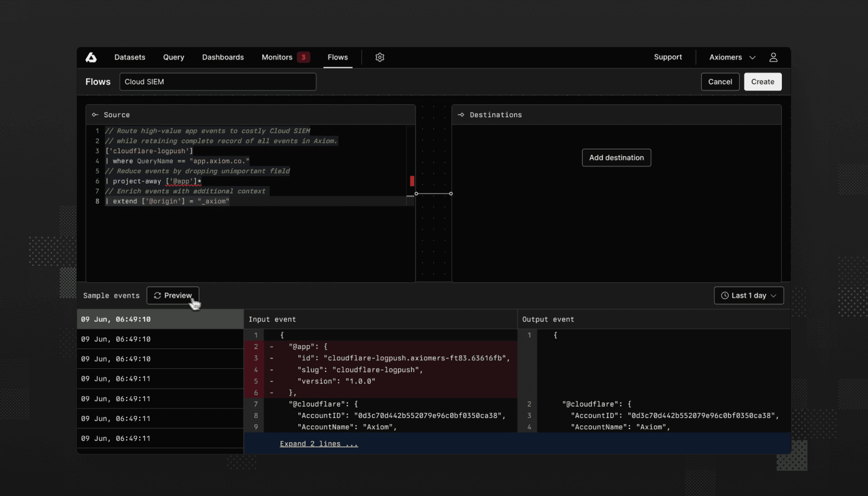Click the Create button

(x=763, y=82)
